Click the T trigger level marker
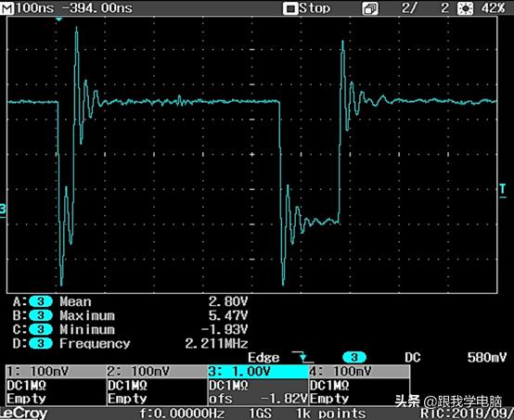The image size is (514, 420). pos(503,190)
